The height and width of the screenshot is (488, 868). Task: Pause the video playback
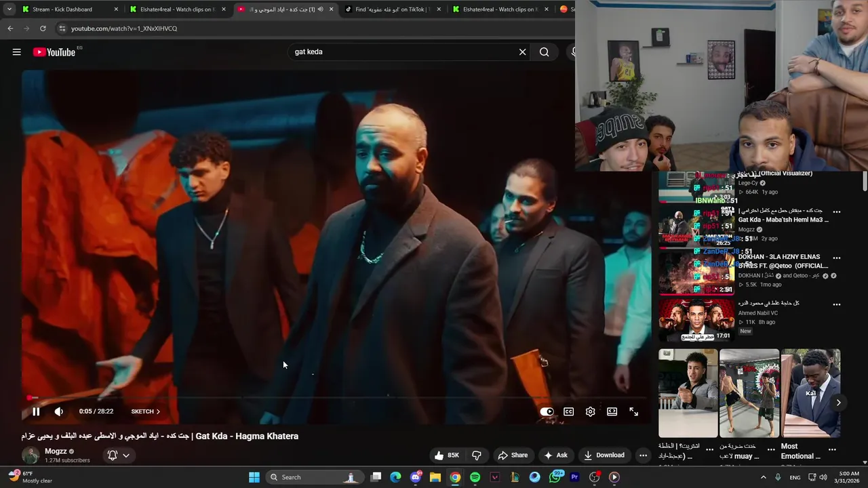(x=36, y=411)
